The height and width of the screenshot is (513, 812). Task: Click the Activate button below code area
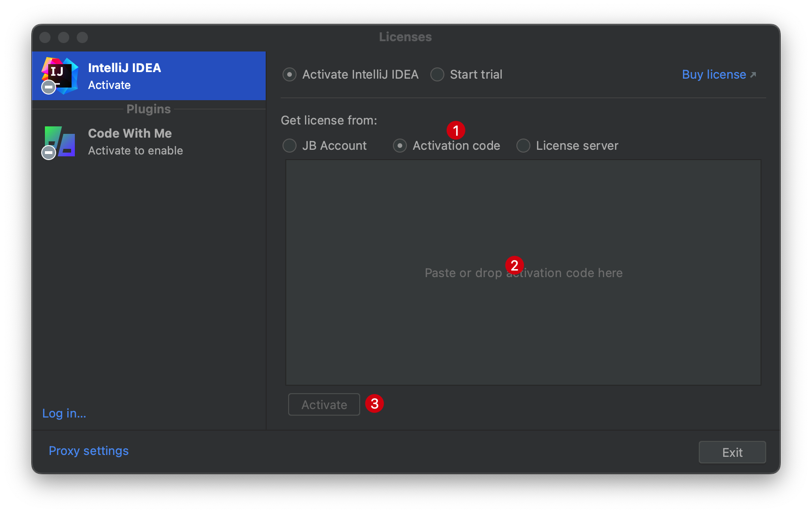[324, 404]
